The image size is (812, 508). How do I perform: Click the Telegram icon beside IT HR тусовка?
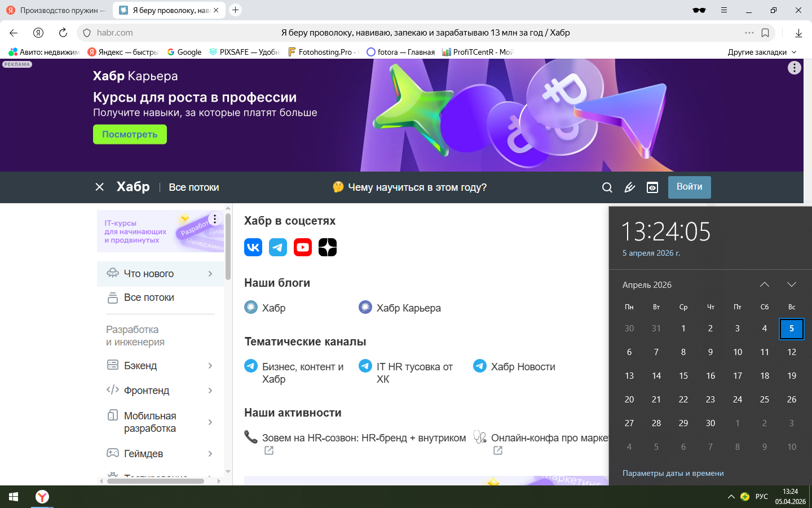pos(365,366)
